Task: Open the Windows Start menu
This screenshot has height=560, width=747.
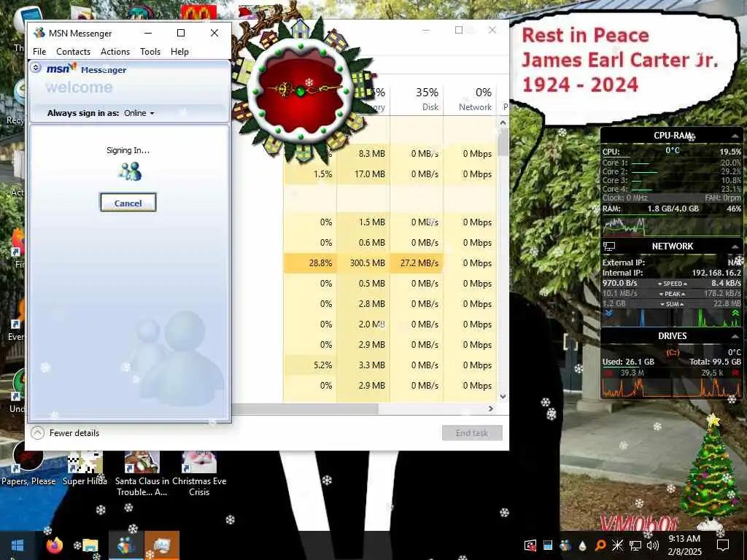Action: point(18,545)
